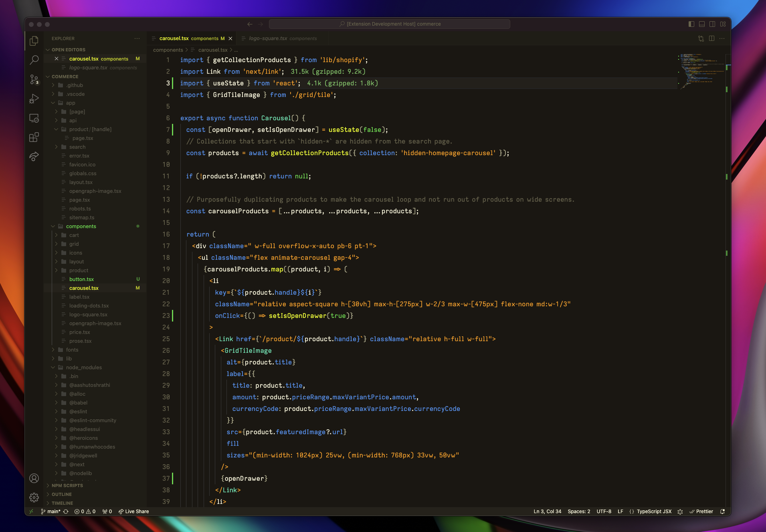Expand the NPM Scripts section

67,485
